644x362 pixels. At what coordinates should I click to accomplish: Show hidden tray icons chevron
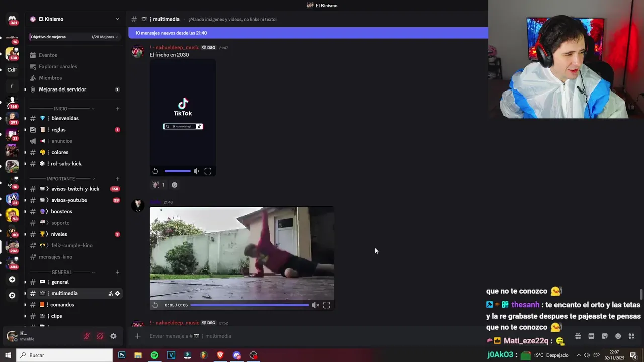578,355
